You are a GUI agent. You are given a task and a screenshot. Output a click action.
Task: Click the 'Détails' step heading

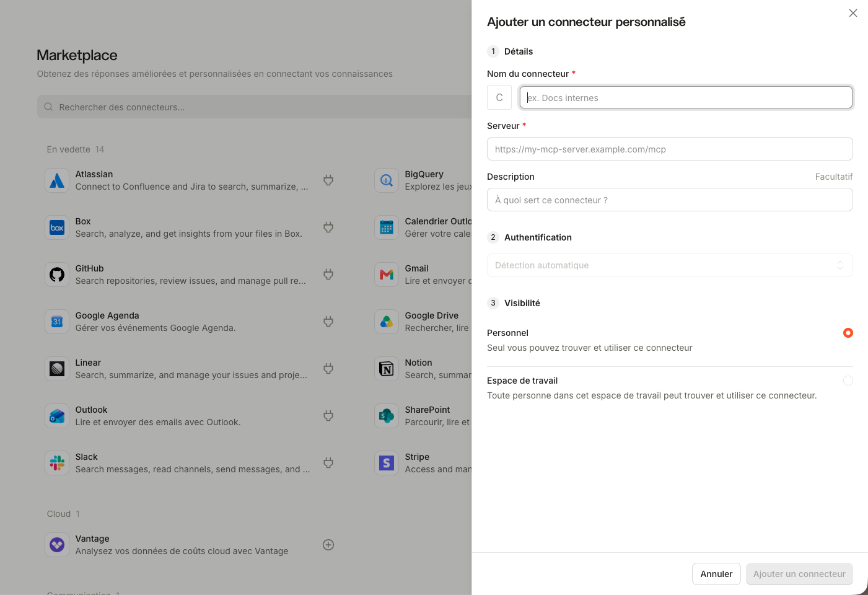click(519, 51)
